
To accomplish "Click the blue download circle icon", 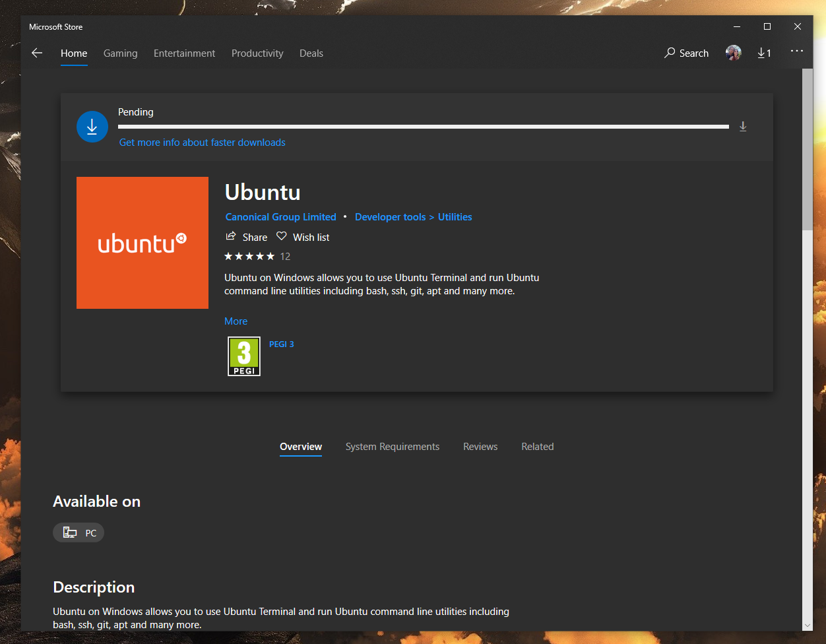I will pyautogui.click(x=92, y=127).
